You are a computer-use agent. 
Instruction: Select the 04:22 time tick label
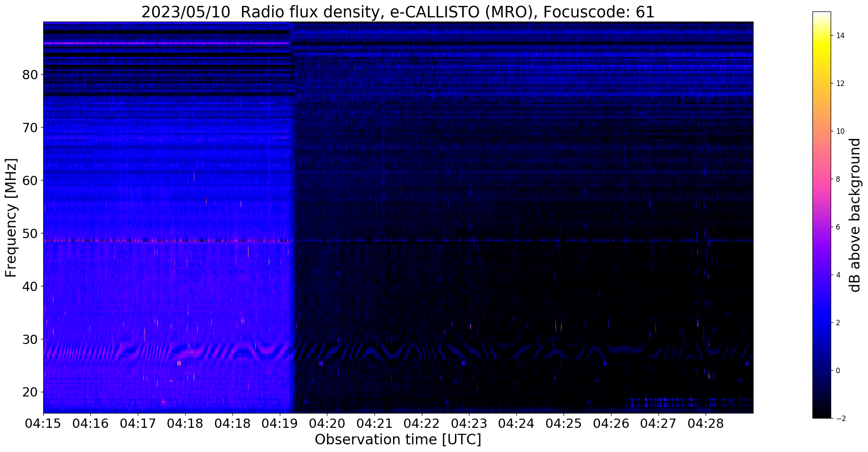(421, 423)
